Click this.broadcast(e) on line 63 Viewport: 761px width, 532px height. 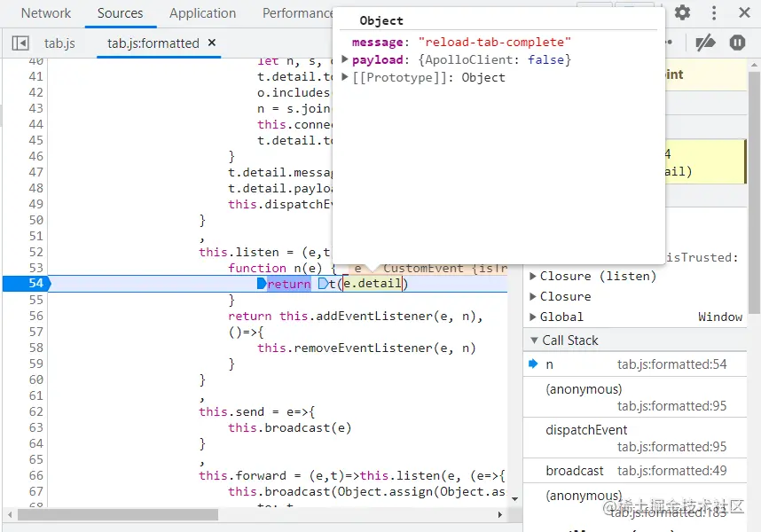click(290, 427)
